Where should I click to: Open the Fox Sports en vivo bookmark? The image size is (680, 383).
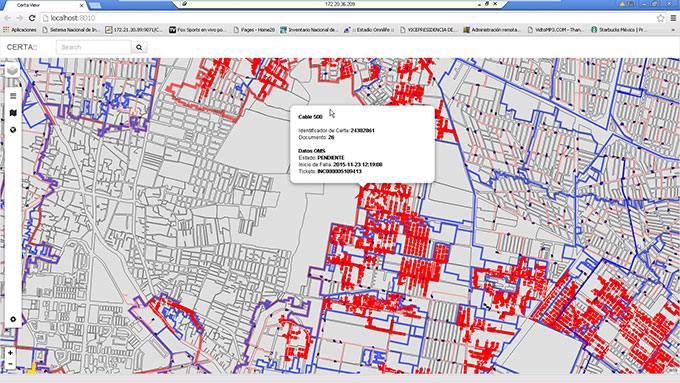(198, 30)
